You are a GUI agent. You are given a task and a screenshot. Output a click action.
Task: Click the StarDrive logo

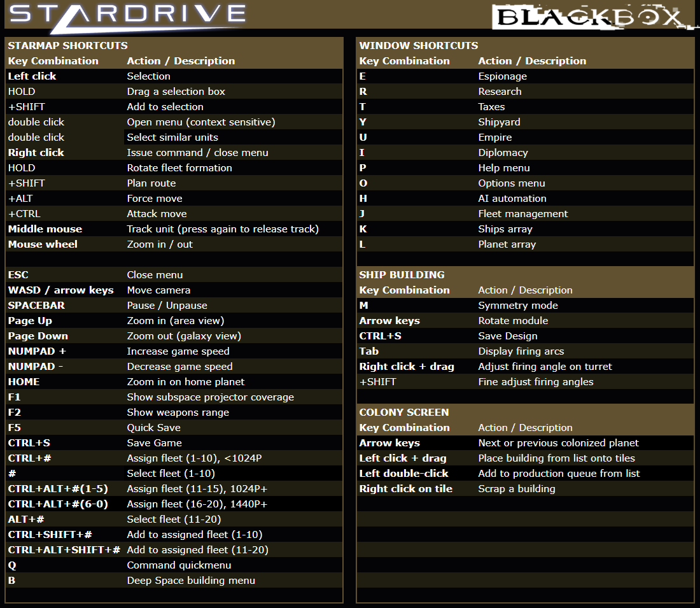pyautogui.click(x=128, y=17)
